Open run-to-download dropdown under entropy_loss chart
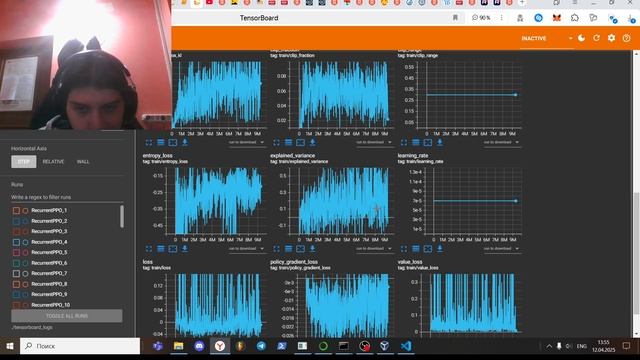This screenshot has height=360, width=640. tap(246, 249)
